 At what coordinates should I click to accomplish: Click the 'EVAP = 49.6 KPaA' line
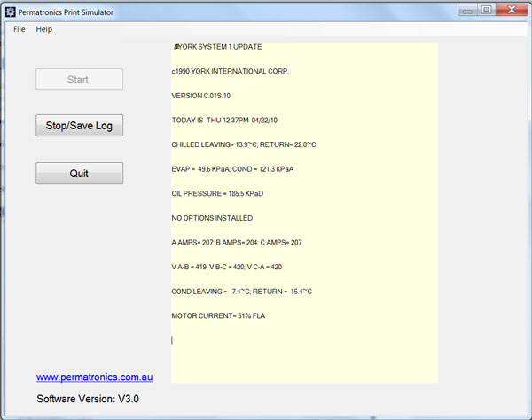[232, 169]
